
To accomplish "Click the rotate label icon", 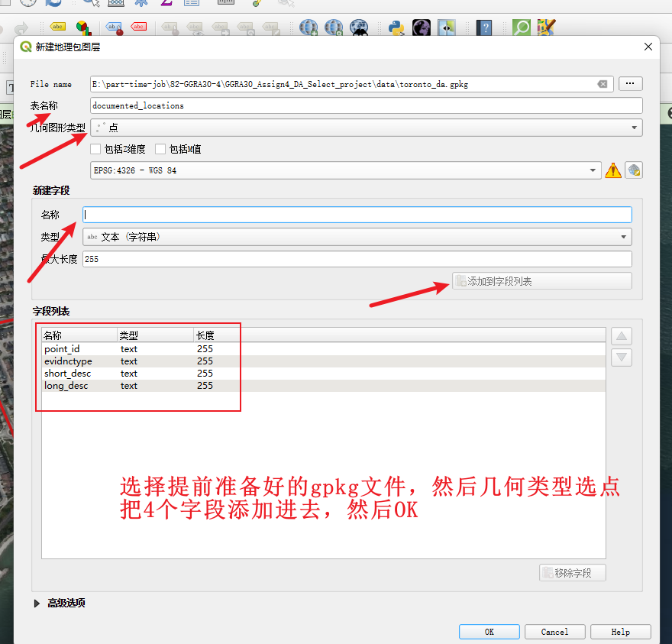I will [x=246, y=28].
